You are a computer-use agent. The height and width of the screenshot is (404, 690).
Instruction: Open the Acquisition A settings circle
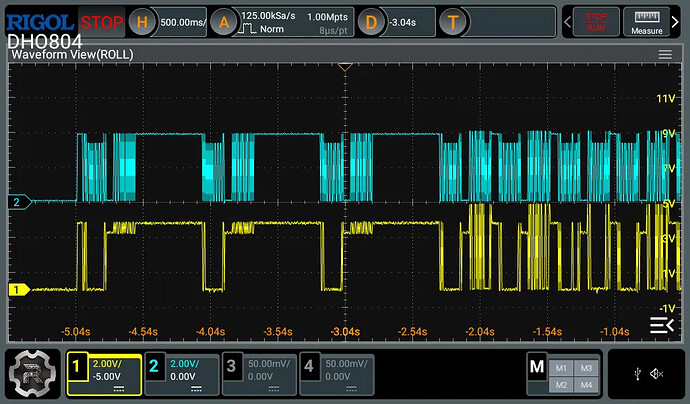point(224,22)
